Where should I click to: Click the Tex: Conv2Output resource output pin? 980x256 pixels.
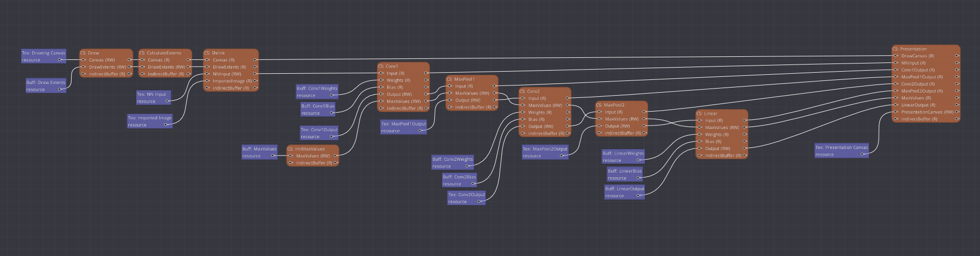point(479,201)
